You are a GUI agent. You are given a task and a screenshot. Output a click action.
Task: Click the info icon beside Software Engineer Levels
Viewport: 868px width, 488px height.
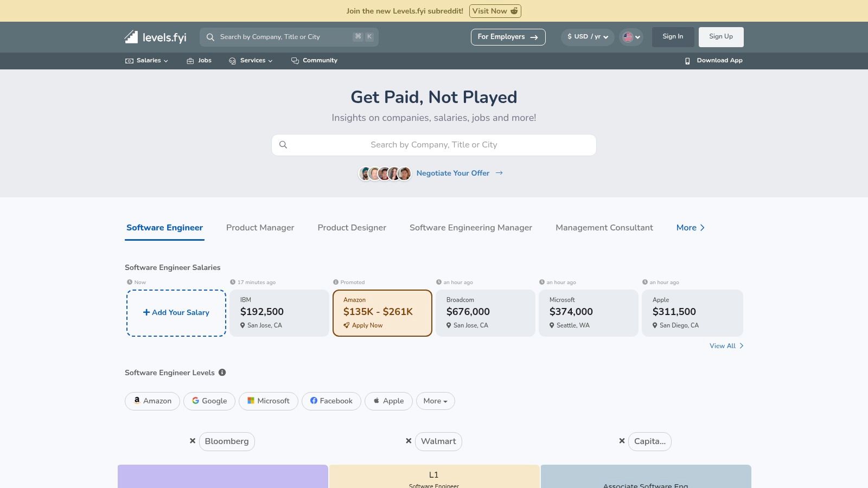(222, 373)
